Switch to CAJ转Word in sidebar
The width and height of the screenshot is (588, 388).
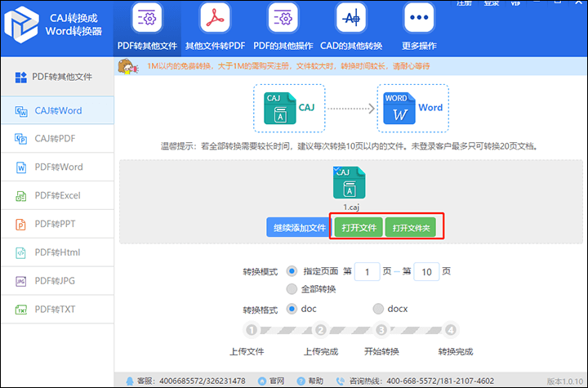57,110
